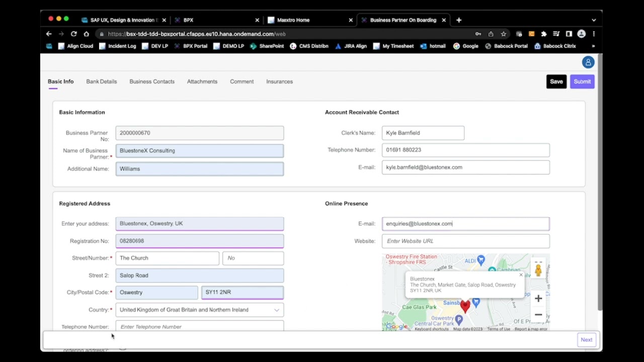Share this page via share icon
Image resolution: width=644 pixels, height=362 pixels.
tap(491, 34)
